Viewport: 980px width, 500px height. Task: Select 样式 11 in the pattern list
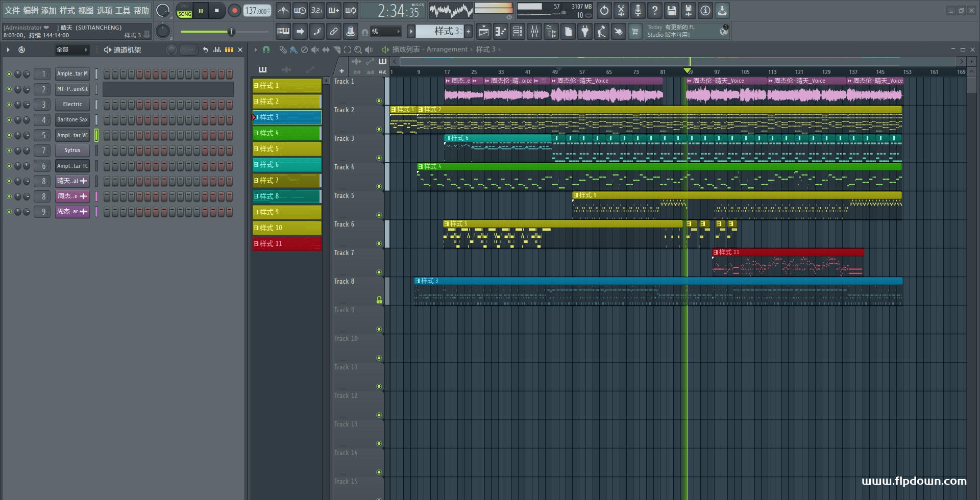(287, 244)
